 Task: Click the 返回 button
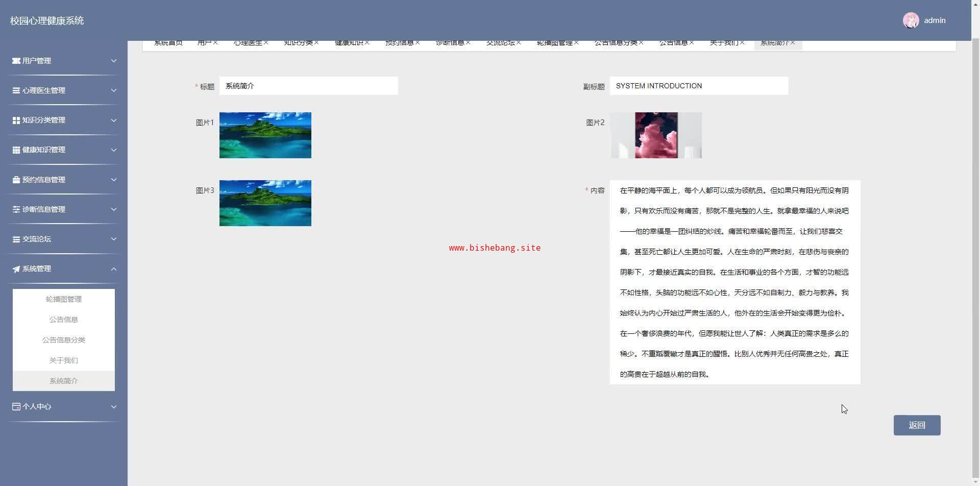(917, 425)
